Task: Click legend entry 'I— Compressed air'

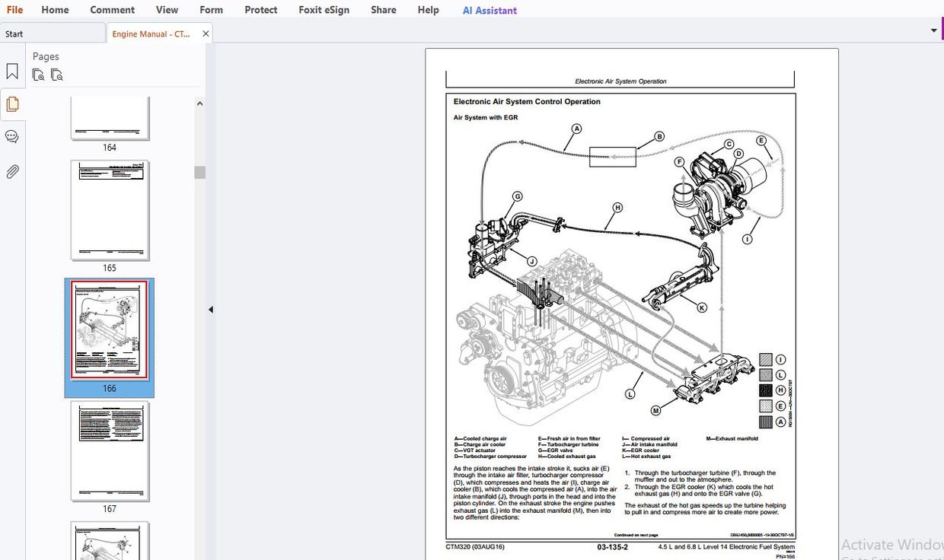Action: pos(646,438)
